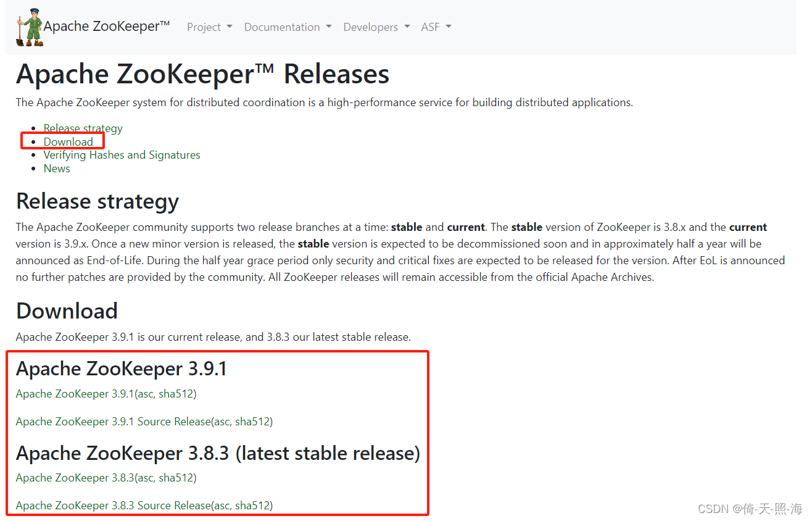Expand the Project dropdown menu
Viewport: 812px width, 521px height.
210,27
